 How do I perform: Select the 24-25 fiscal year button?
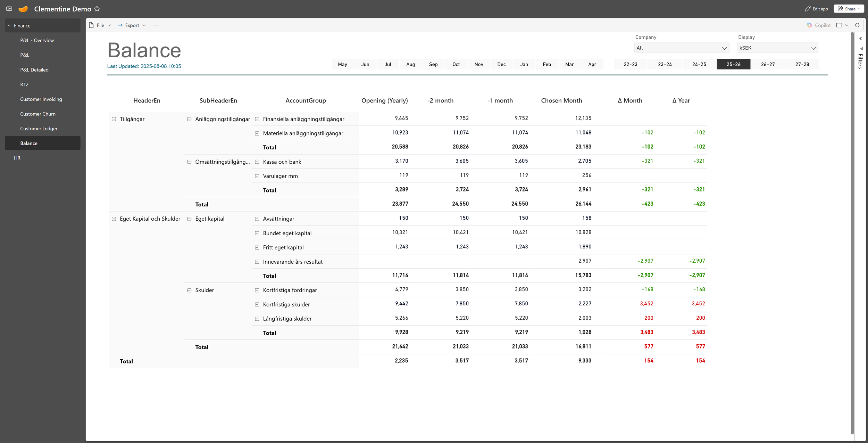699,64
